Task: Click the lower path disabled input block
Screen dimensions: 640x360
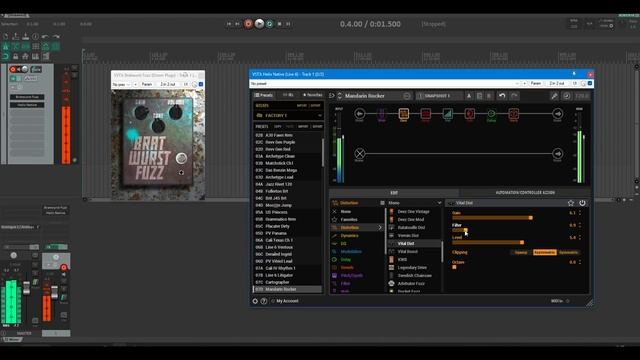Action: (360, 153)
